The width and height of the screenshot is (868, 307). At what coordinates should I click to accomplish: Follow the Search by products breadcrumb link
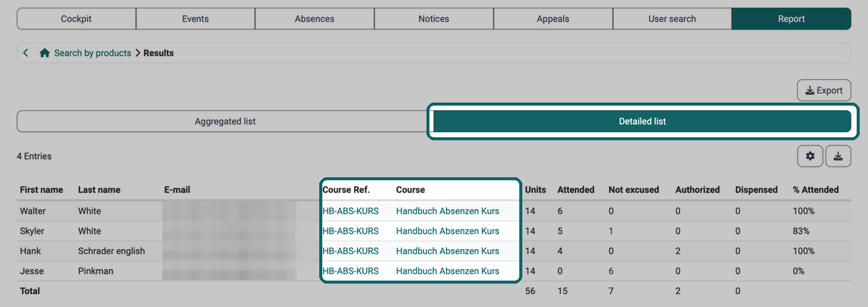coord(92,53)
